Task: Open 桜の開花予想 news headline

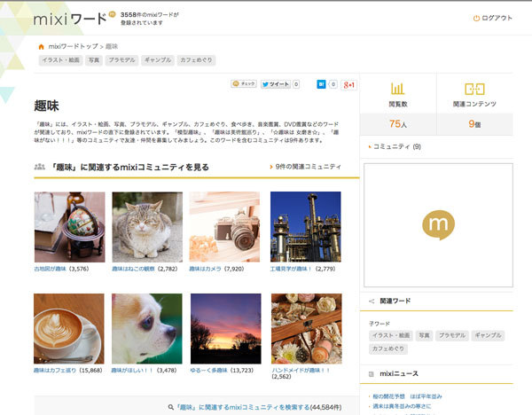Action: [410, 395]
